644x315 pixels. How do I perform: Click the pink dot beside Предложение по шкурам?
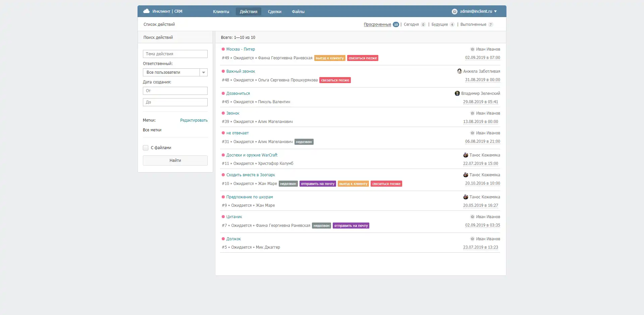[x=223, y=197]
